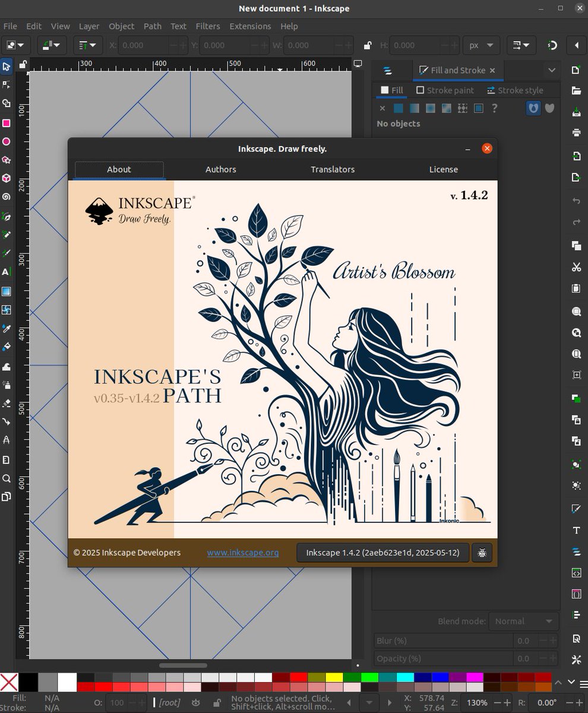The height and width of the screenshot is (713, 588).
Task: Open the zoom percentage dropdown
Action: click(477, 702)
